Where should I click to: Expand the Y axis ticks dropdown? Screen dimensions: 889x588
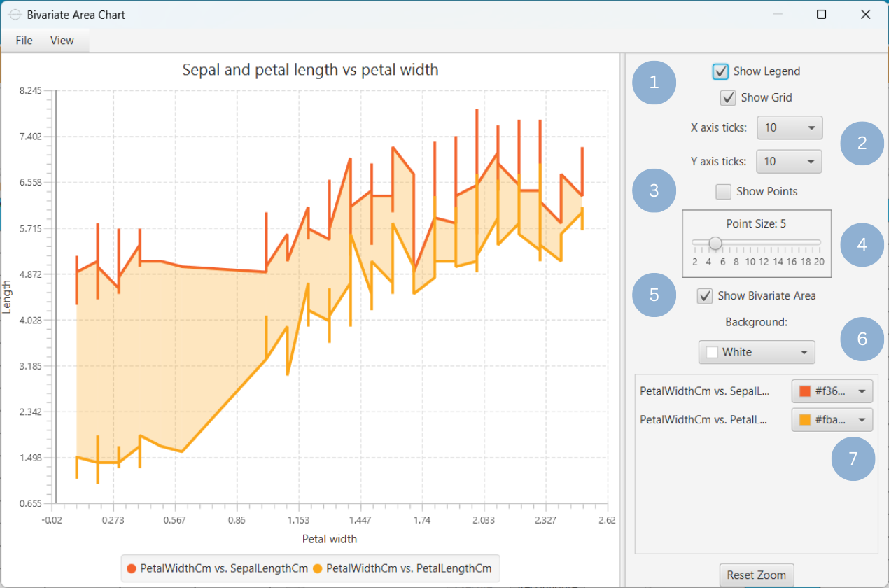(789, 162)
